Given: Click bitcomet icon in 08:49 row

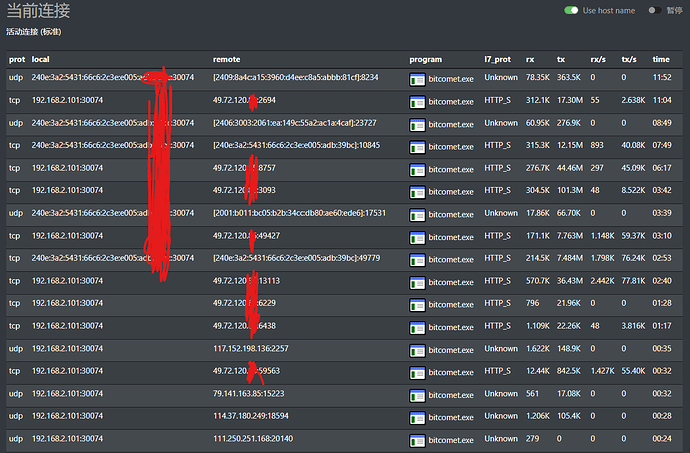Looking at the screenshot, I should pyautogui.click(x=417, y=125).
